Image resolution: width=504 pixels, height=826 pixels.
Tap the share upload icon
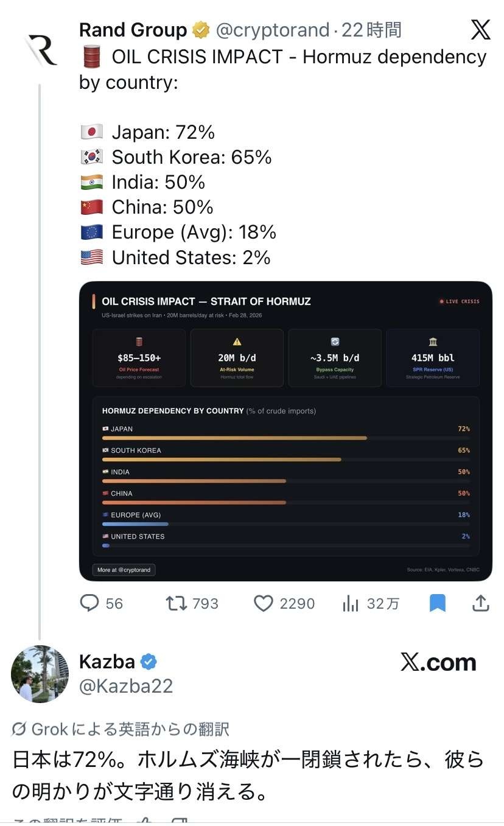[481, 603]
